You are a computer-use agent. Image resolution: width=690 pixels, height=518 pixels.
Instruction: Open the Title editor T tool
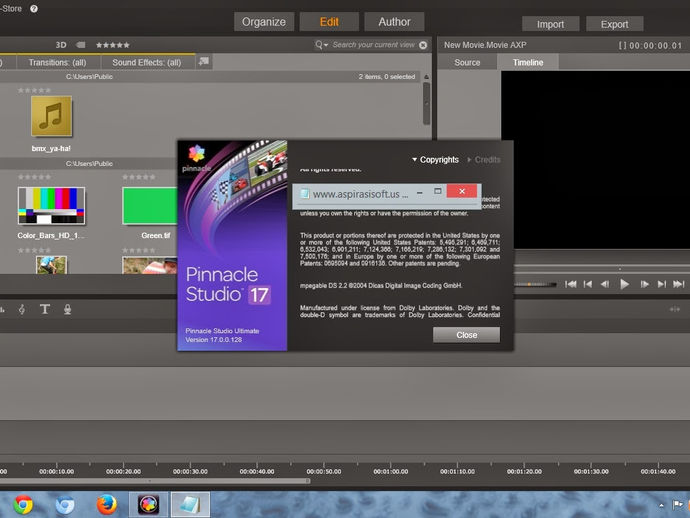pyautogui.click(x=44, y=309)
